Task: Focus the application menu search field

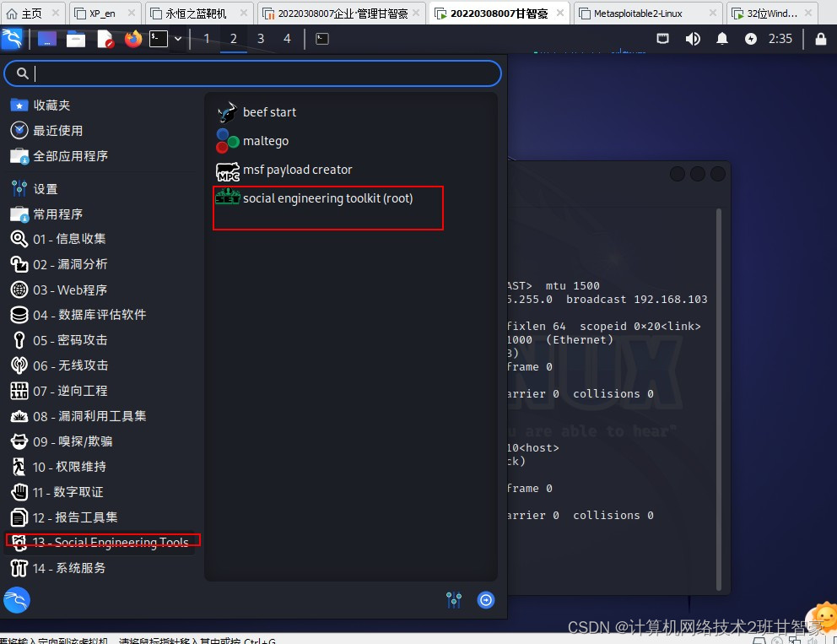Action: click(x=252, y=73)
